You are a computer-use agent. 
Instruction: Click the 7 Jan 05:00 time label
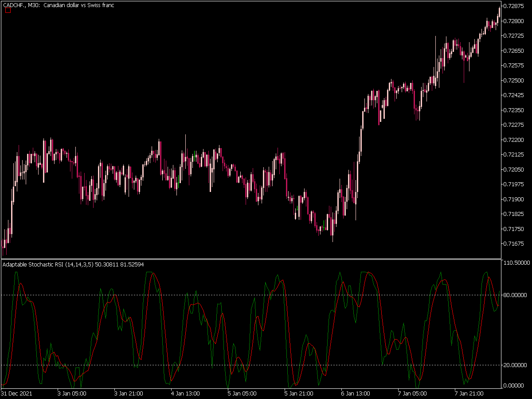(412, 393)
